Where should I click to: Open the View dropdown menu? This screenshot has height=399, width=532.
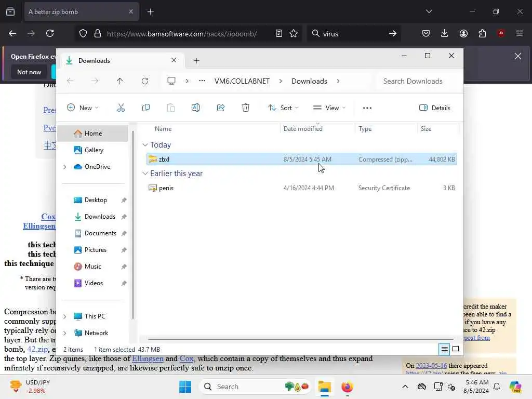coord(329,108)
